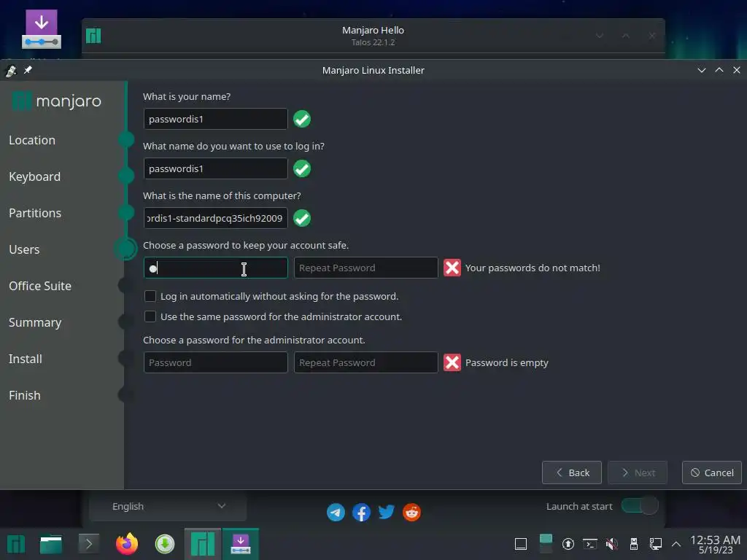Image resolution: width=747 pixels, height=560 pixels.
Task: Open the green installer download icon in taskbar
Action: (x=165, y=544)
